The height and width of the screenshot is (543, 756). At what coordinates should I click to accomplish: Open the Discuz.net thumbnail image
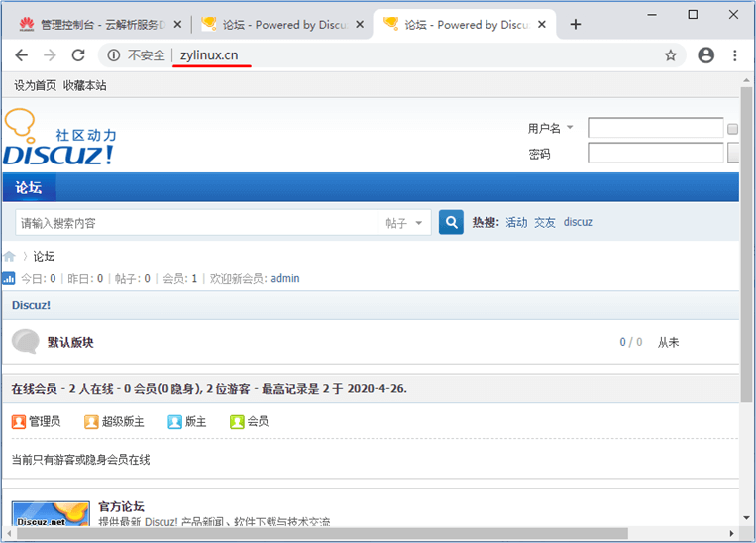pos(51,513)
